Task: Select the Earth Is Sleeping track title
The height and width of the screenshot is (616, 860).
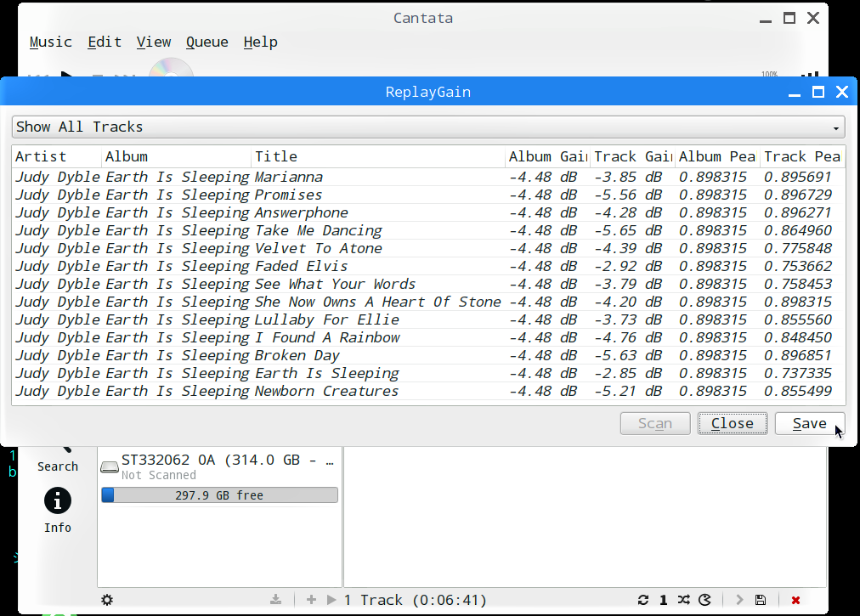Action: (x=327, y=374)
